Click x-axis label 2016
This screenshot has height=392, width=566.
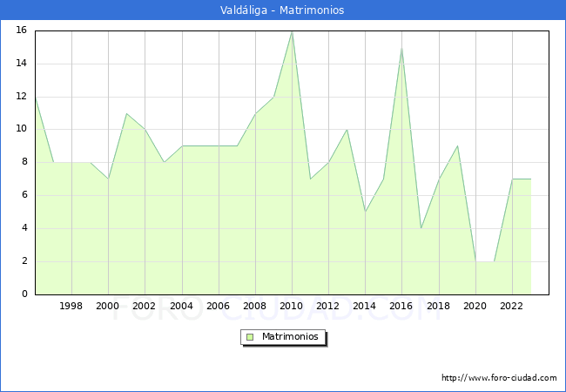point(401,306)
